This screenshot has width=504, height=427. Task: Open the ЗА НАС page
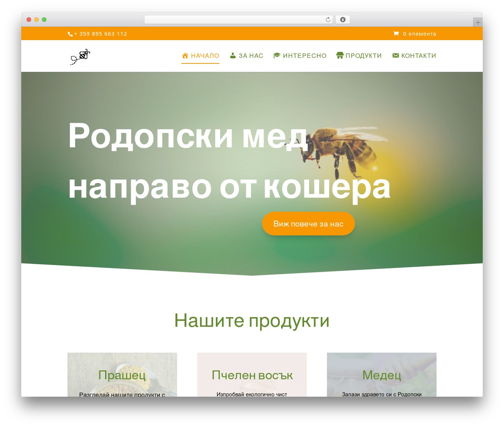[x=246, y=56]
